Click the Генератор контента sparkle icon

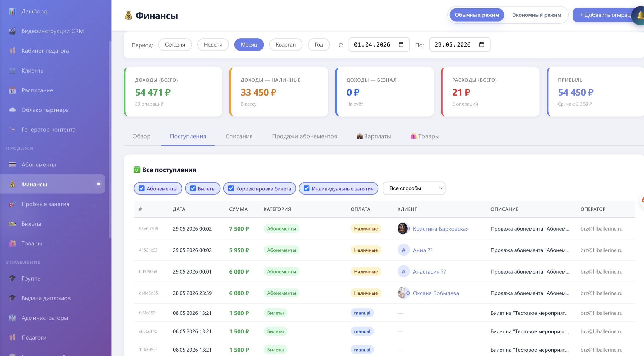click(12, 130)
